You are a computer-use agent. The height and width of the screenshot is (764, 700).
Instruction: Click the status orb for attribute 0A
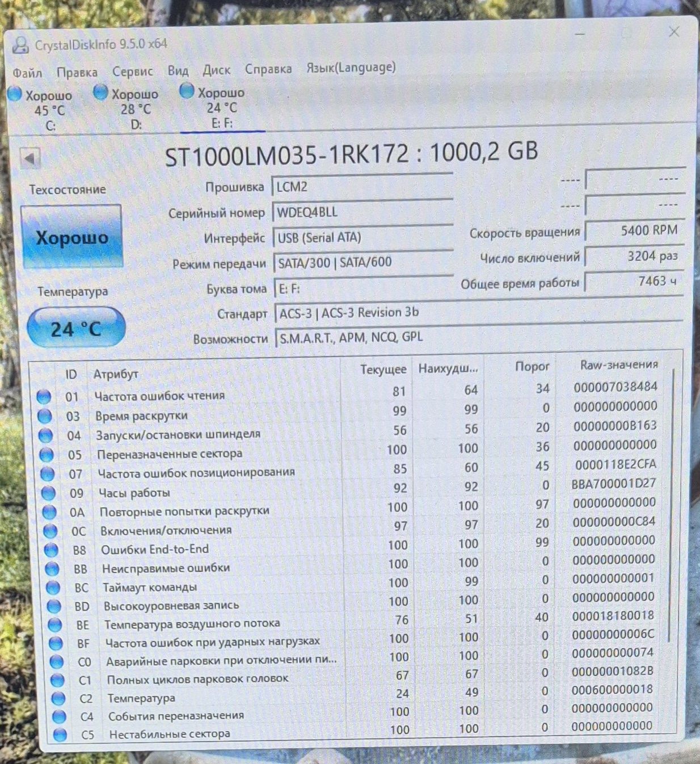pos(49,512)
